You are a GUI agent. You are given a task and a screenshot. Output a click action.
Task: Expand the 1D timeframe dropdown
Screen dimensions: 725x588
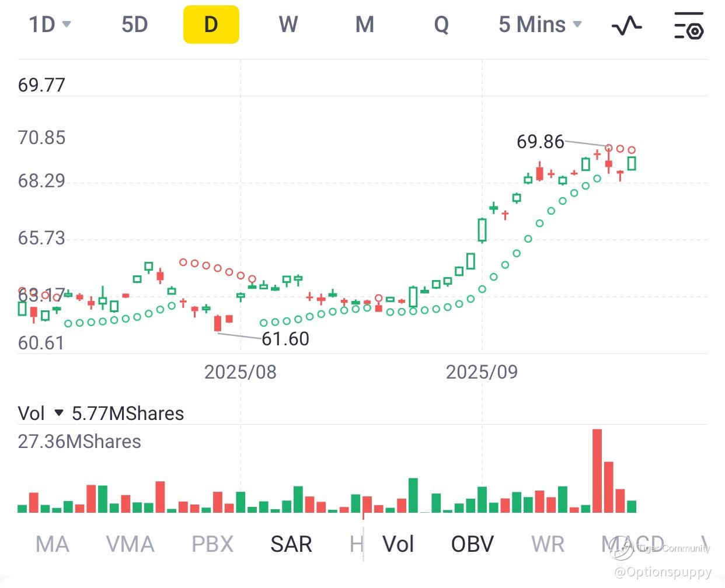coord(50,24)
